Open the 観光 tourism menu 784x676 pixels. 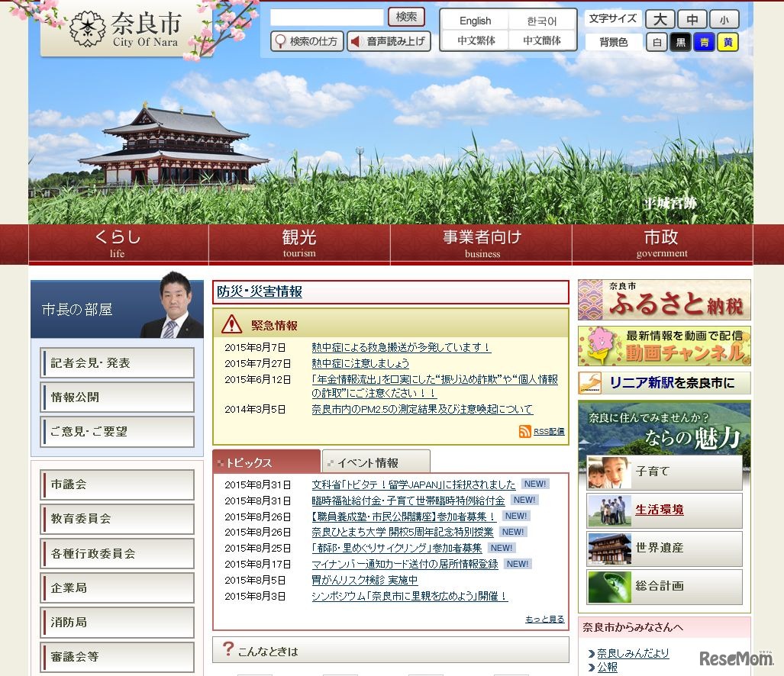pos(299,244)
